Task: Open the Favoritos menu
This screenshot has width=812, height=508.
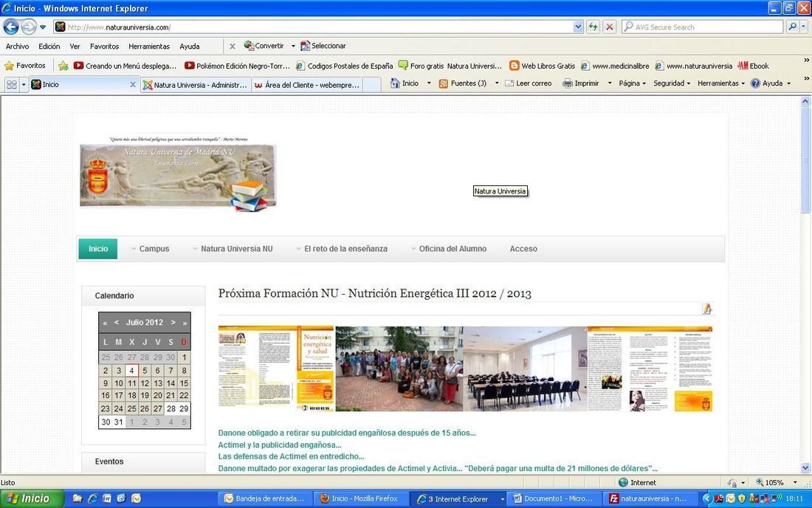Action: (x=104, y=46)
